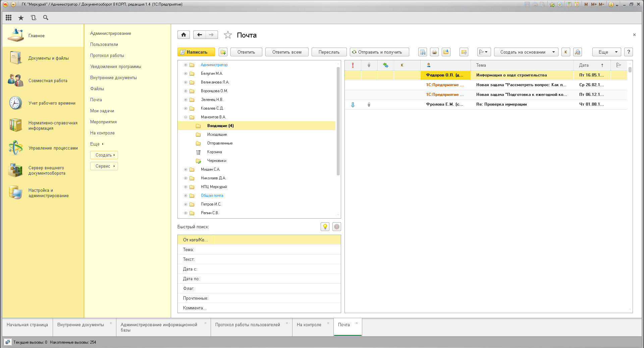The height and width of the screenshot is (348, 644).
Task: Open the favorites star in top panel
Action: pyautogui.click(x=21, y=18)
